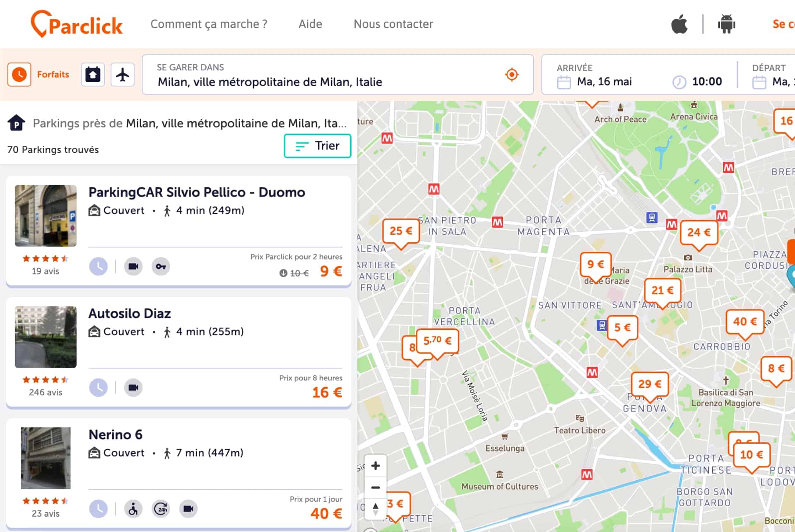Select the 5,70 € map price marker

point(437,343)
